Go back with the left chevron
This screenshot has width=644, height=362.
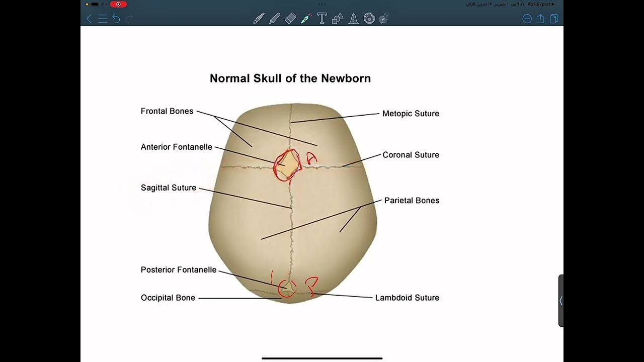click(89, 19)
